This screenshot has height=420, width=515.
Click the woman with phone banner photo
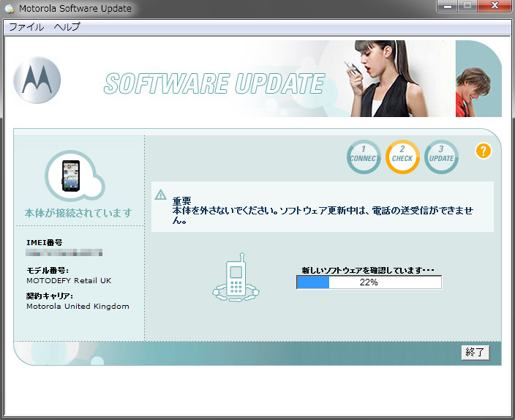[373, 78]
